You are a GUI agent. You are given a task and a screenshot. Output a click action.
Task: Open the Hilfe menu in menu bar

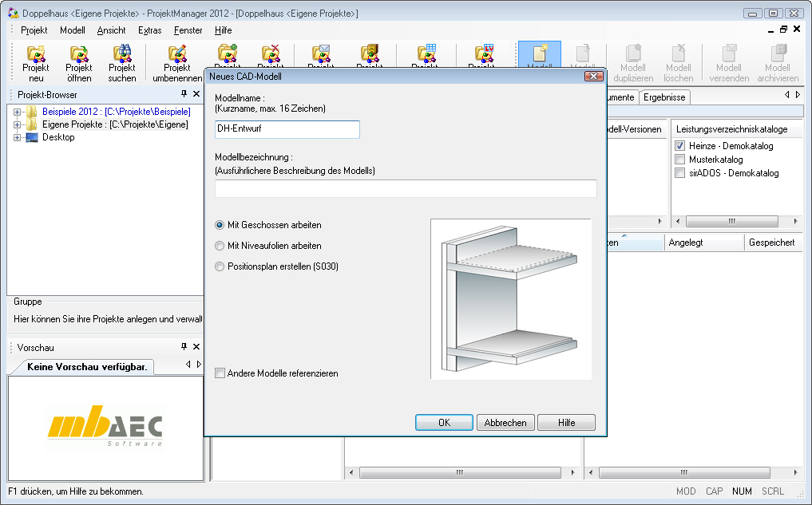pyautogui.click(x=224, y=30)
